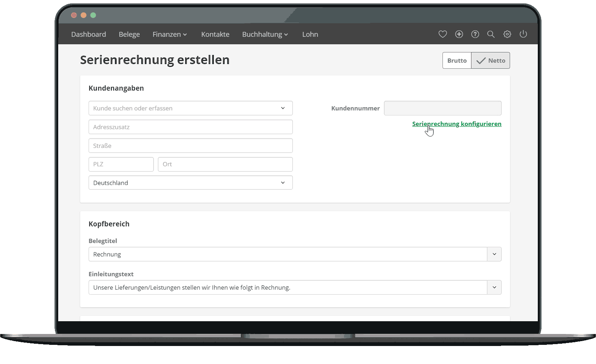This screenshot has width=596, height=364.
Task: Focus the PLZ input field
Action: tap(121, 164)
